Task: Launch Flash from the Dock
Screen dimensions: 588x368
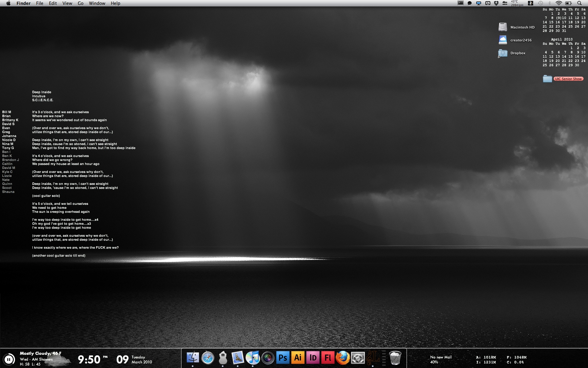Action: tap(328, 358)
